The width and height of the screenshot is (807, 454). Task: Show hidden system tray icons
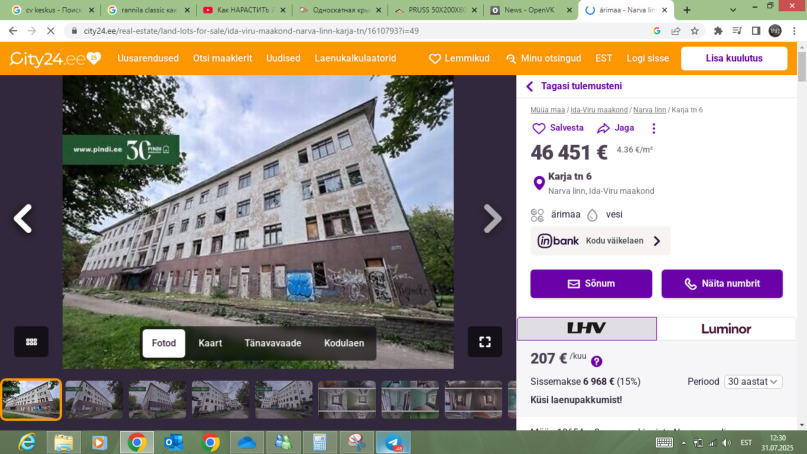click(x=683, y=443)
